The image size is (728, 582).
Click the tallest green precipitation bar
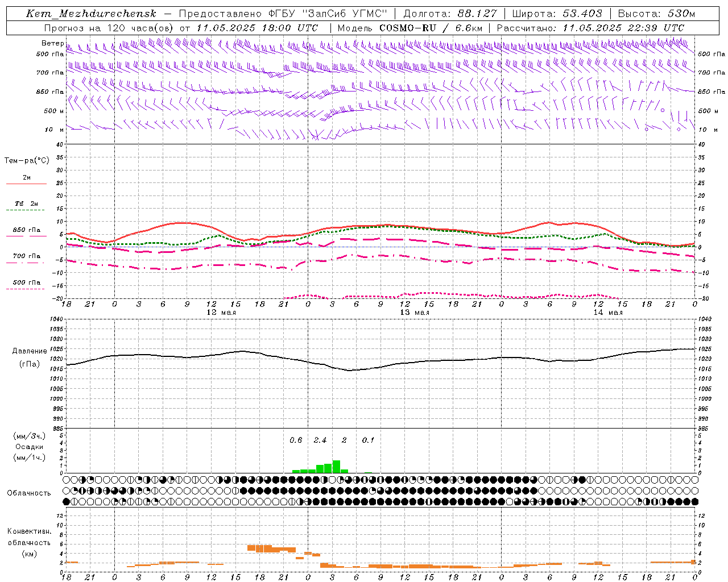336,467
